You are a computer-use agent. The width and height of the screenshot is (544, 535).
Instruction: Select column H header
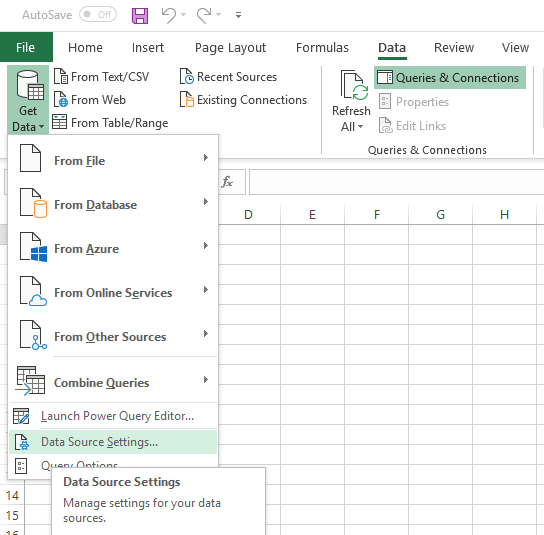(504, 215)
